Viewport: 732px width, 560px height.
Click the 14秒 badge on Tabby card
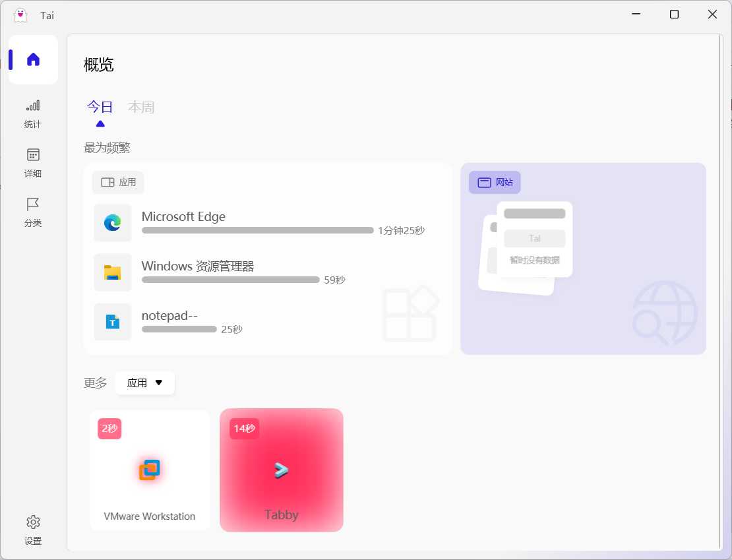click(244, 428)
